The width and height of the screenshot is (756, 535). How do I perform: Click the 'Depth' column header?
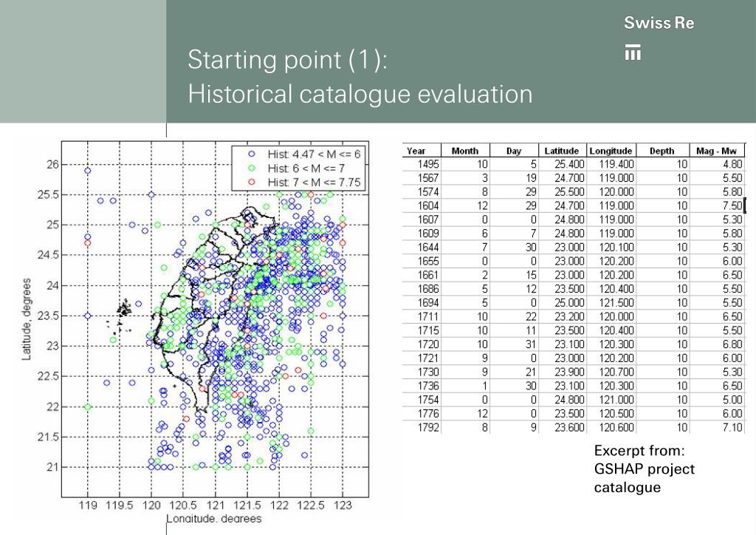pos(661,151)
